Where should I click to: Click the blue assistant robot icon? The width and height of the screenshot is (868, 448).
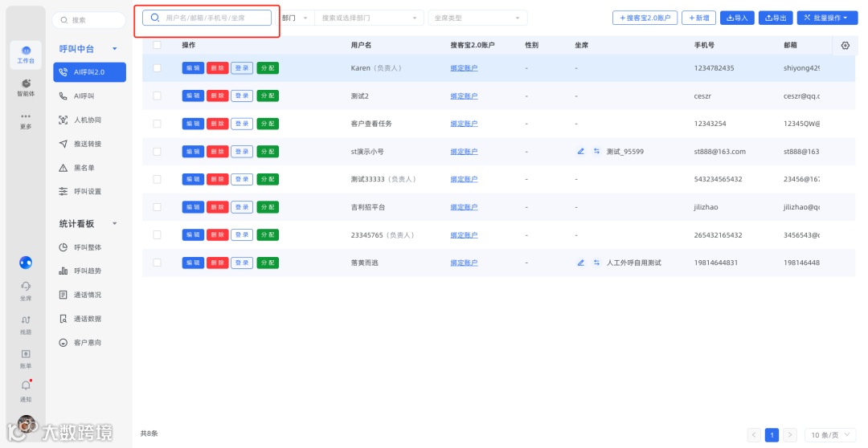26,263
